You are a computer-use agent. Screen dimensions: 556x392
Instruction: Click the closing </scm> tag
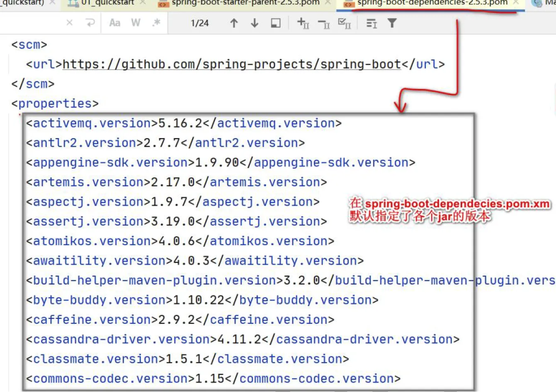coord(33,84)
